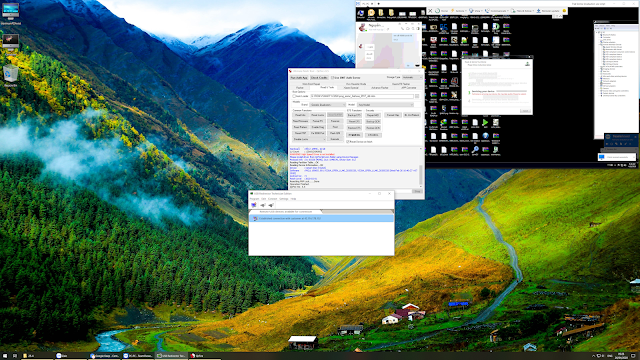
Task: Enable Use EMT Auto Sense checkbox
Action: click(x=332, y=78)
